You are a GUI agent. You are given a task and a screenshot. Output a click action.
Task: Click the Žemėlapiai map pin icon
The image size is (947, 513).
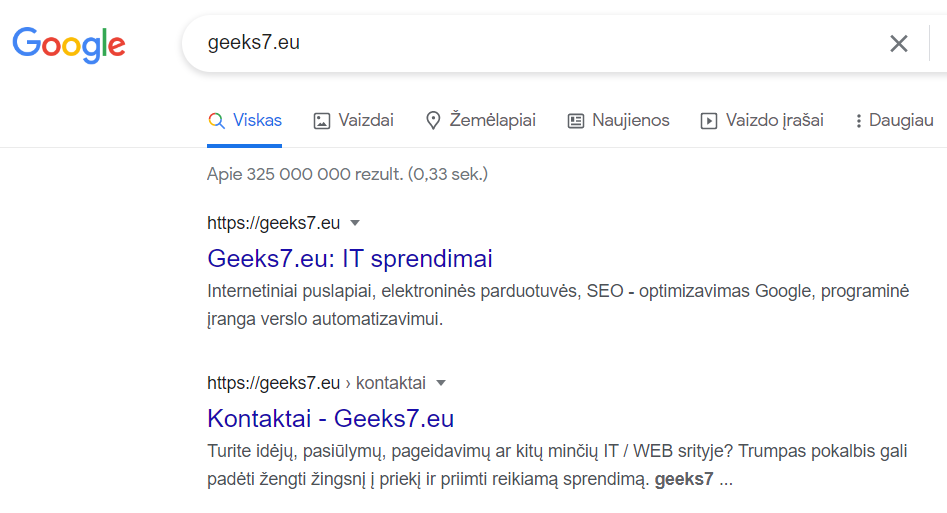coord(432,120)
